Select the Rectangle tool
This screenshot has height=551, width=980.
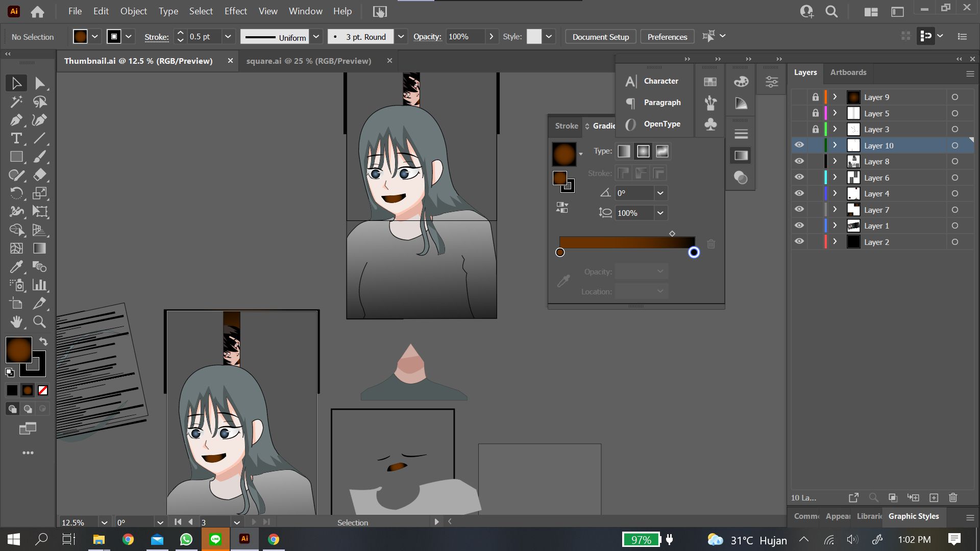16,157
